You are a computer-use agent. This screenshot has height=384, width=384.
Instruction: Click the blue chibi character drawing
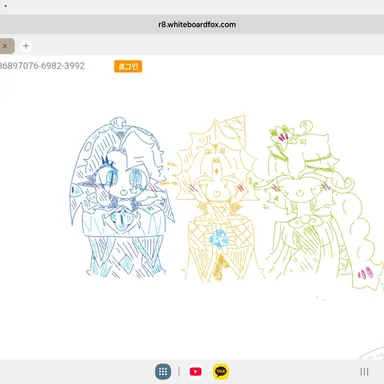point(122,197)
